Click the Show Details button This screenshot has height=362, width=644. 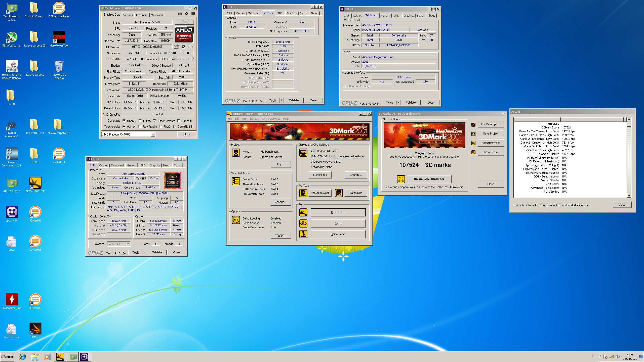pyautogui.click(x=491, y=152)
